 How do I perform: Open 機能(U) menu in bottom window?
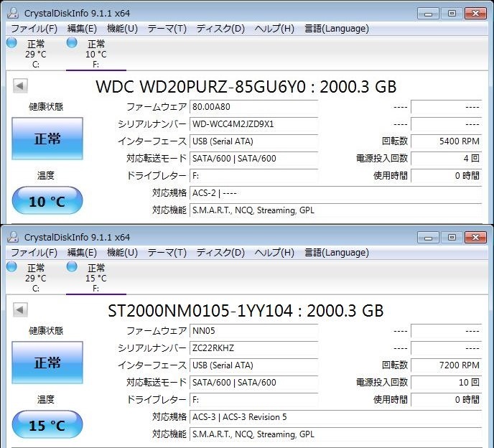(122, 253)
